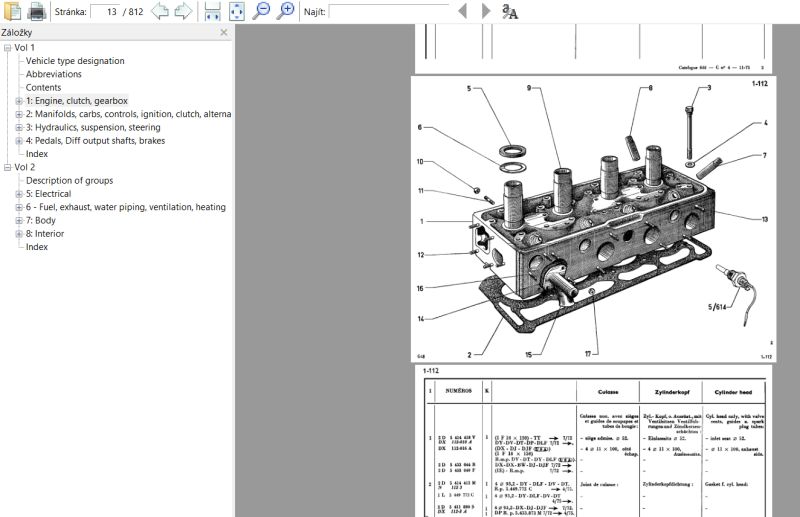The image size is (800, 517).
Task: Select the fit whole page icon
Action: pyautogui.click(x=237, y=11)
